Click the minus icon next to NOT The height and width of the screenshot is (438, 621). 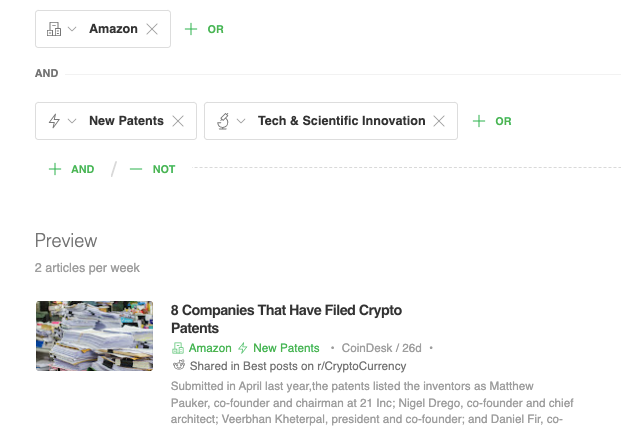pos(136,170)
